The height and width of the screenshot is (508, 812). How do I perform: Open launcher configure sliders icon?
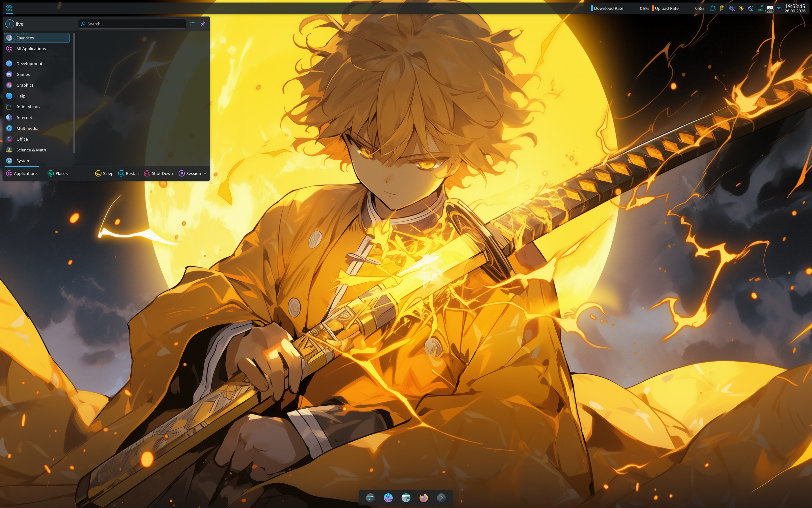192,24
